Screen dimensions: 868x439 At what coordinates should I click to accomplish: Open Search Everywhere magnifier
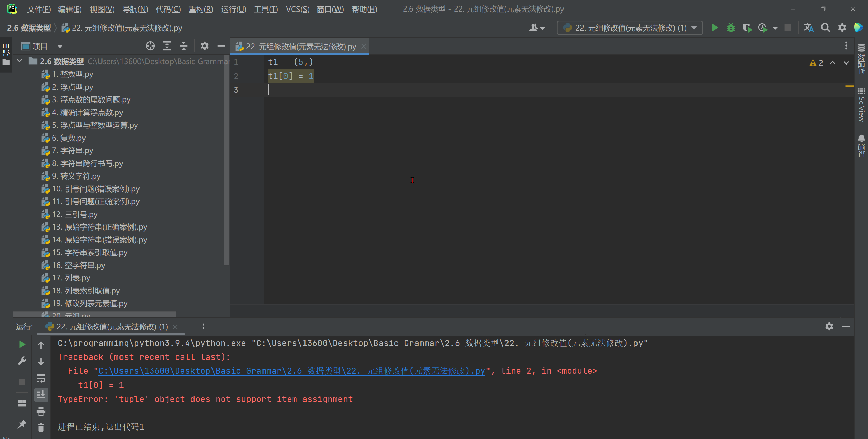click(x=825, y=28)
